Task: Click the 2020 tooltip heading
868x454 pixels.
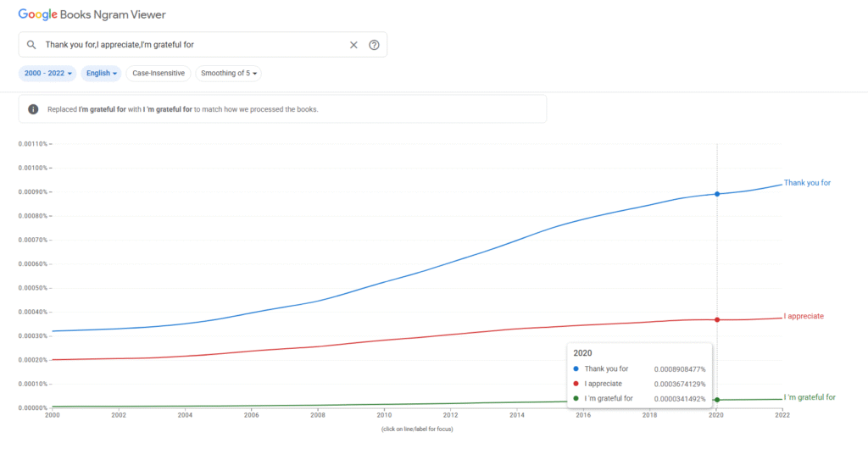Action: [582, 353]
